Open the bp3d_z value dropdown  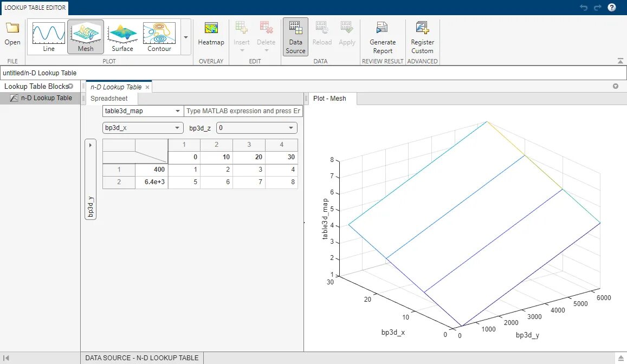pyautogui.click(x=257, y=128)
